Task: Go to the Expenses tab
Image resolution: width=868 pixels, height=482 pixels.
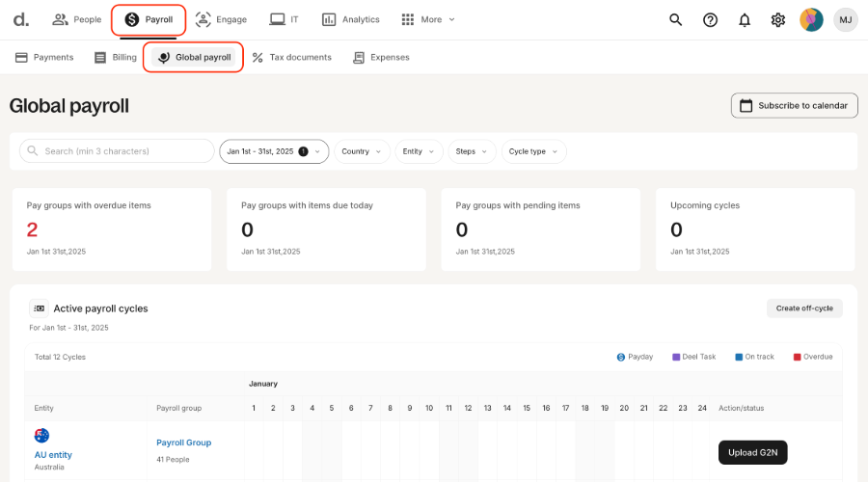Action: (x=381, y=57)
